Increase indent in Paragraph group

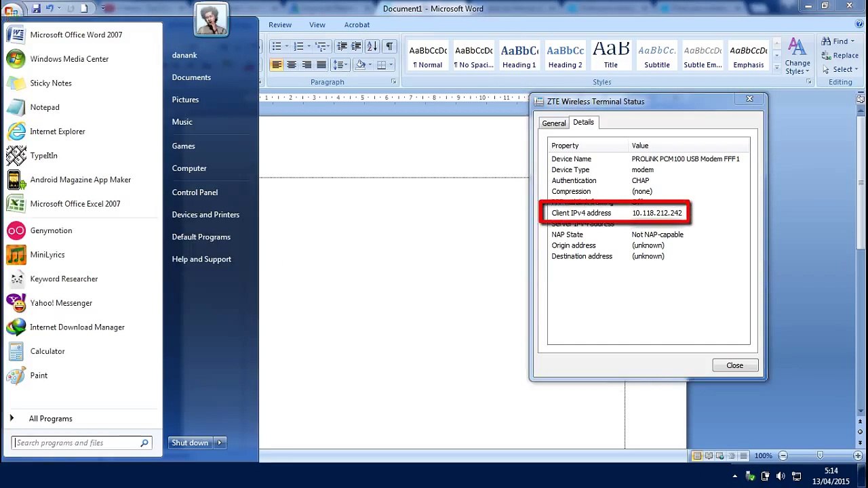tap(356, 46)
